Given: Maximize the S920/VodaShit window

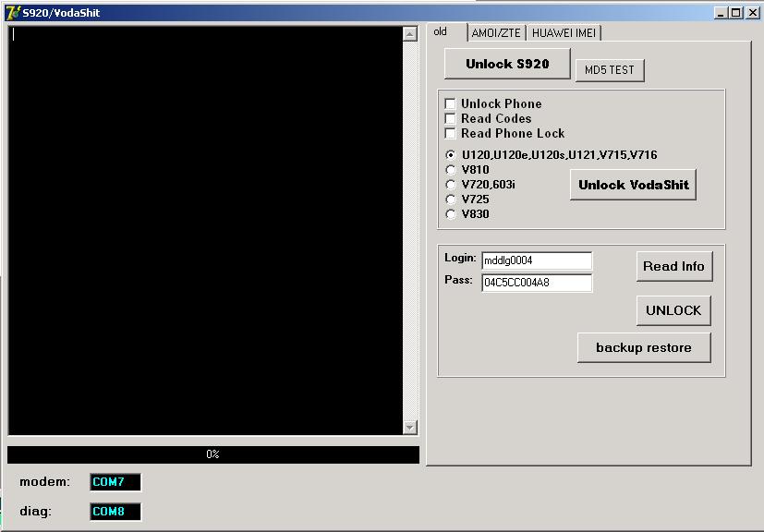Looking at the screenshot, I should coord(736,13).
